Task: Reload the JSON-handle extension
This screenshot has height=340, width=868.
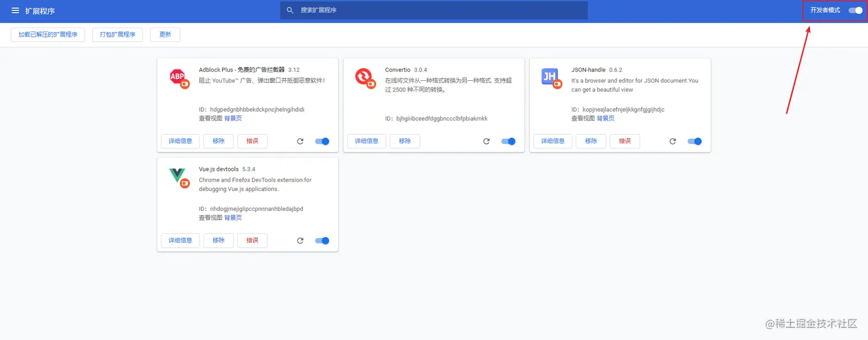Action: click(x=672, y=141)
